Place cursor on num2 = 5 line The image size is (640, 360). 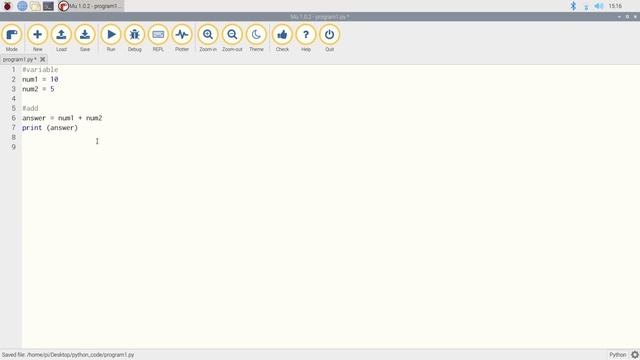(x=38, y=89)
